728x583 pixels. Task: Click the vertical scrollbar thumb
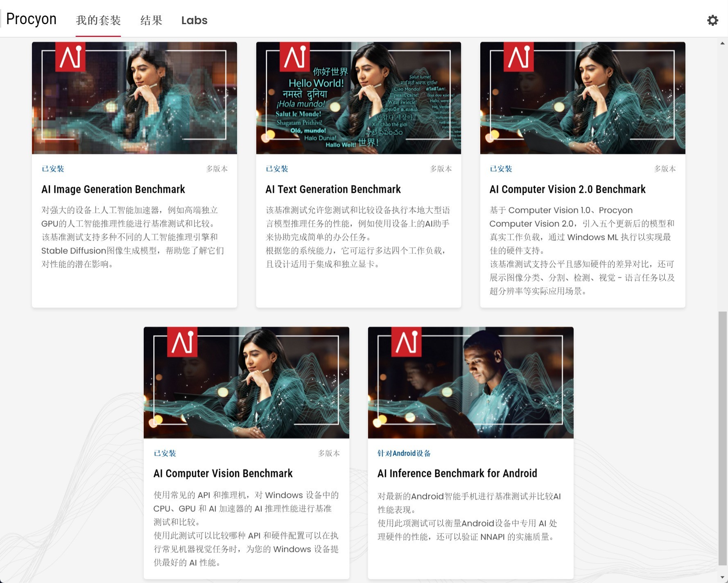coord(723,438)
